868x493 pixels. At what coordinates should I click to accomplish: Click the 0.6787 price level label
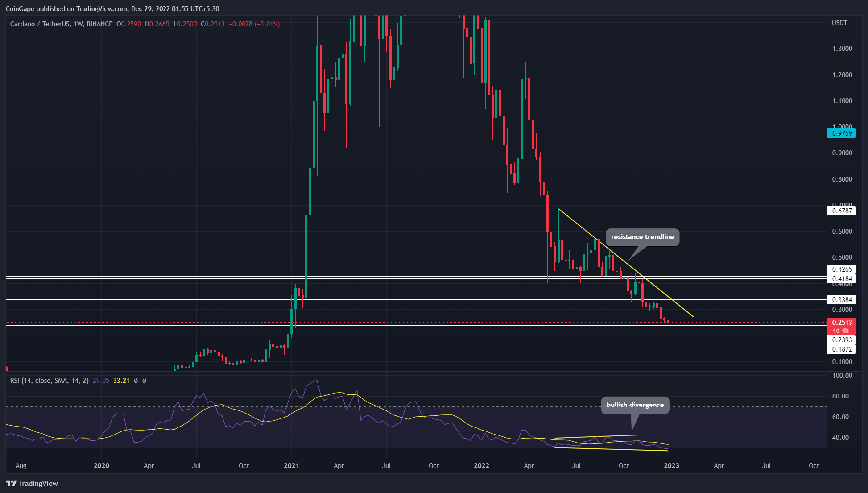pyautogui.click(x=841, y=211)
